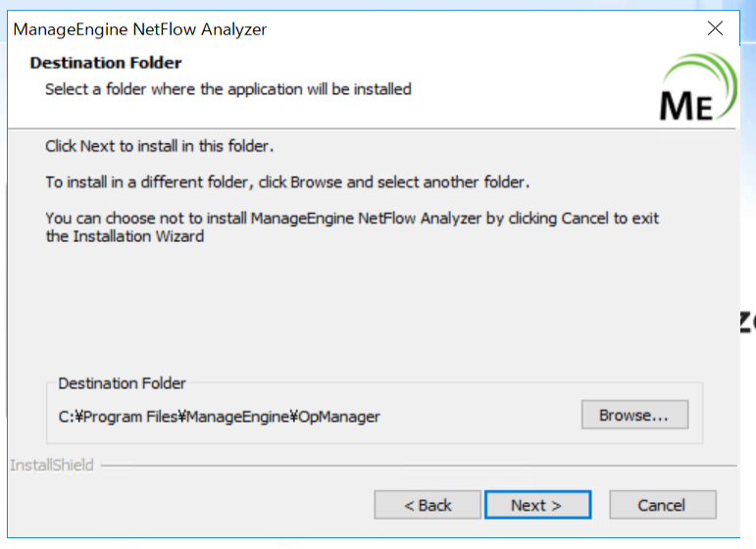Click the "Click Next to install" instruction
The height and width of the screenshot is (549, 756).
coord(159,146)
